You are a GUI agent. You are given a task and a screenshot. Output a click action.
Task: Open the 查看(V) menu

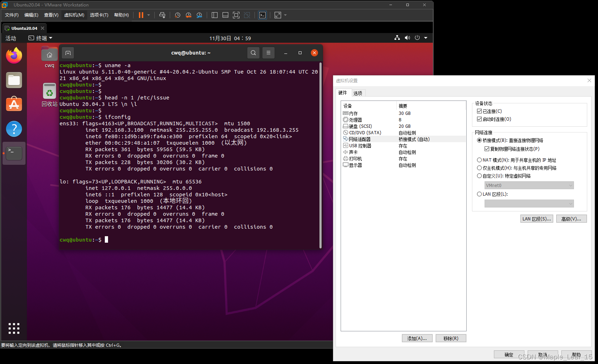pos(51,15)
